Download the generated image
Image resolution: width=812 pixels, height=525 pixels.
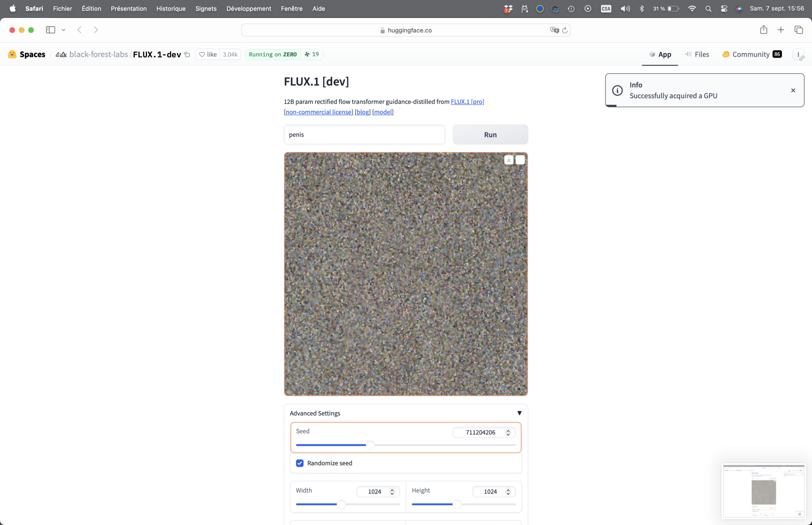tap(509, 160)
